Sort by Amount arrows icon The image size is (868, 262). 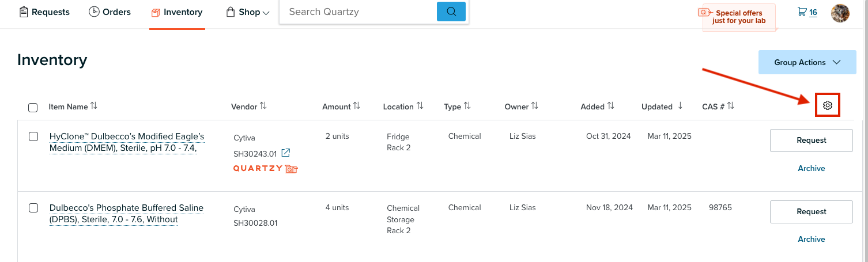(x=356, y=106)
